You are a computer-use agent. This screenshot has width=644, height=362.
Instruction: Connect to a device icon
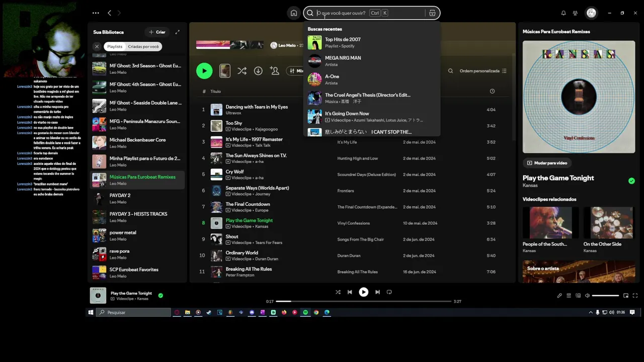coord(578,296)
